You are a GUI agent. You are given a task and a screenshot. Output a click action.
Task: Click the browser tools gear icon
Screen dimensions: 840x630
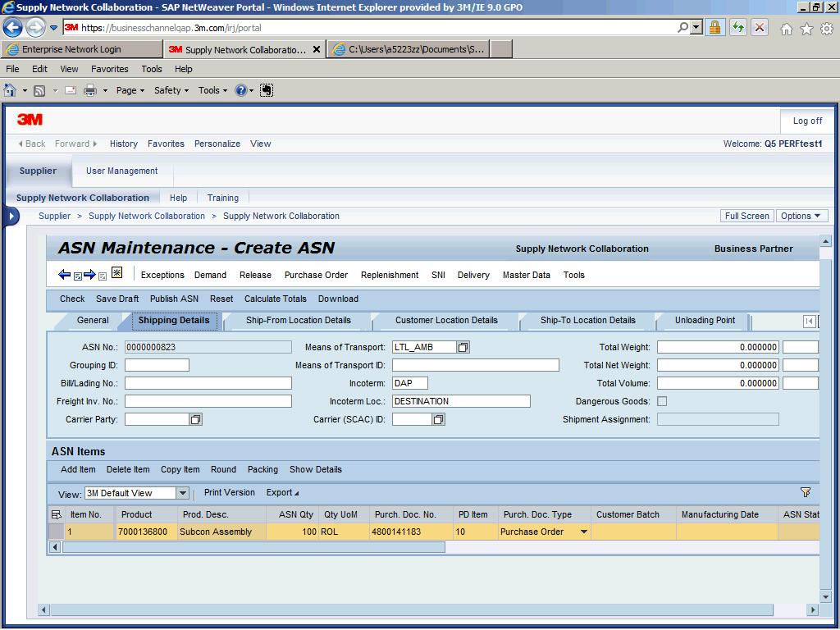point(827,29)
